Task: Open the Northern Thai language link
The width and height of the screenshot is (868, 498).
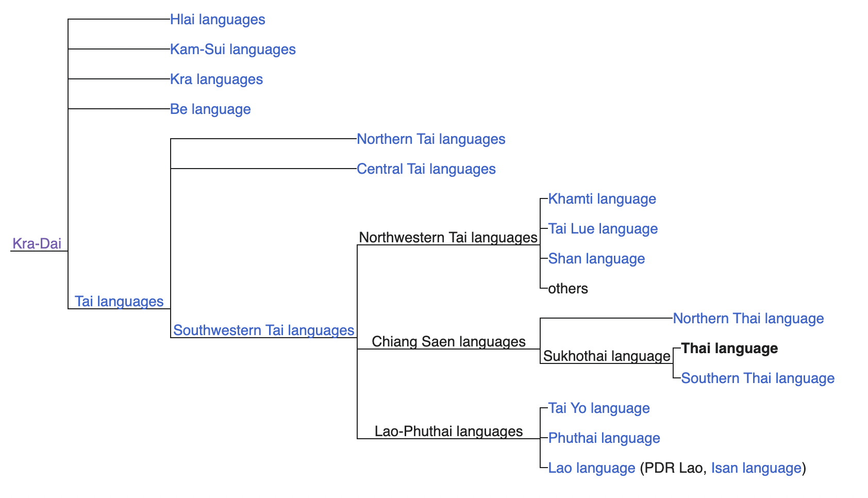Action: tap(748, 319)
